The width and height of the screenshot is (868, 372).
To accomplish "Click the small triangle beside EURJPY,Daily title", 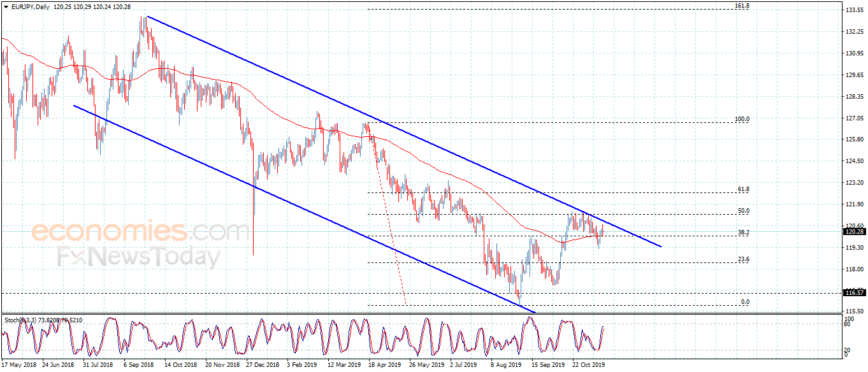I will (6, 6).
